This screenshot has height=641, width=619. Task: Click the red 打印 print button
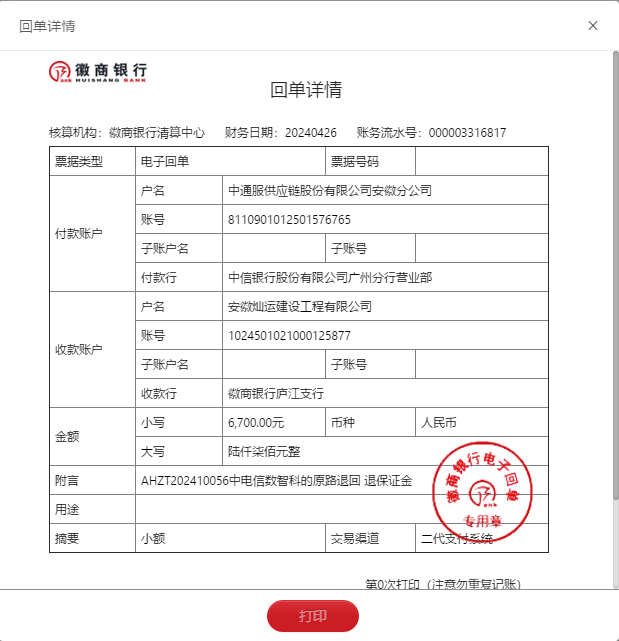coord(312,616)
